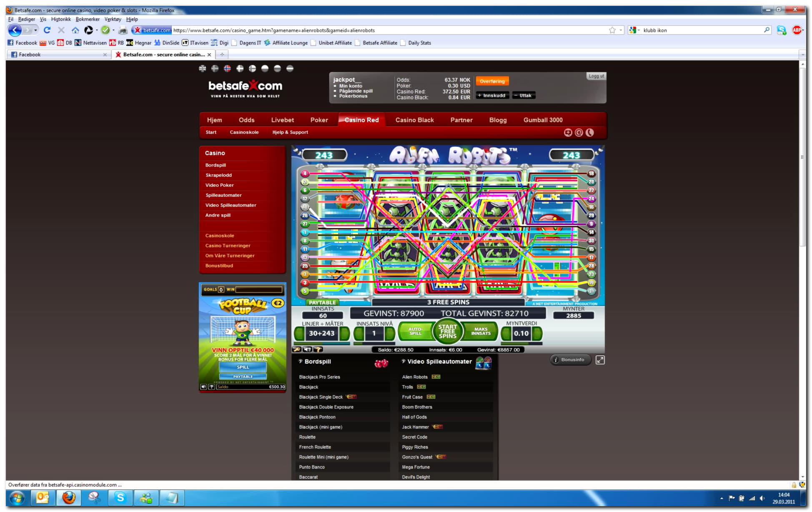Click the red dice icon beside Bordspill
Screen dimensions: 812x512
tap(381, 363)
